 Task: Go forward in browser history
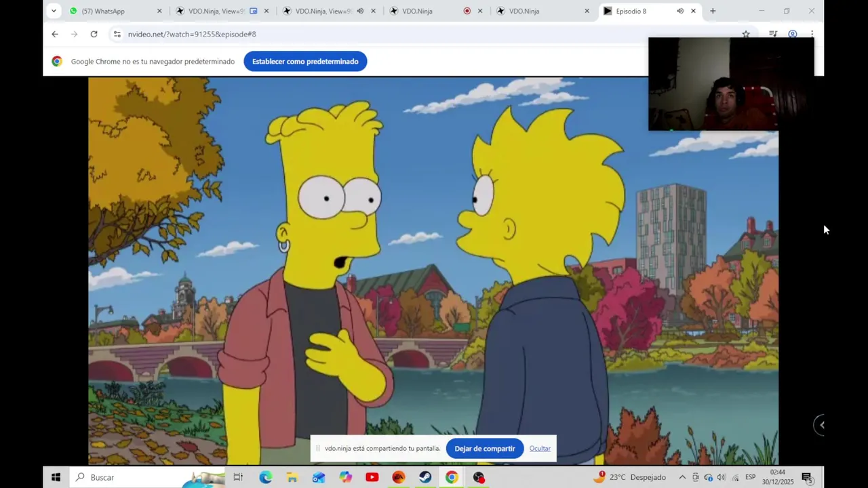pos(74,34)
